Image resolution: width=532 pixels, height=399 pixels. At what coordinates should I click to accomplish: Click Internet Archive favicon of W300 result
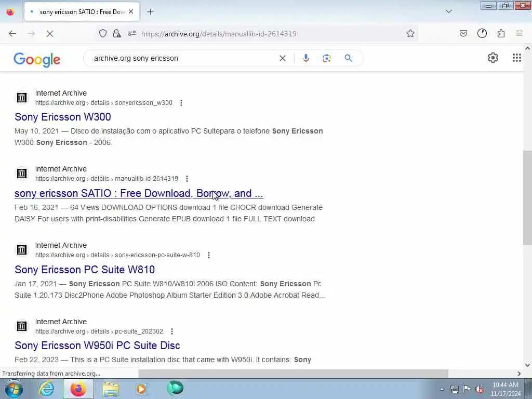coord(22,98)
